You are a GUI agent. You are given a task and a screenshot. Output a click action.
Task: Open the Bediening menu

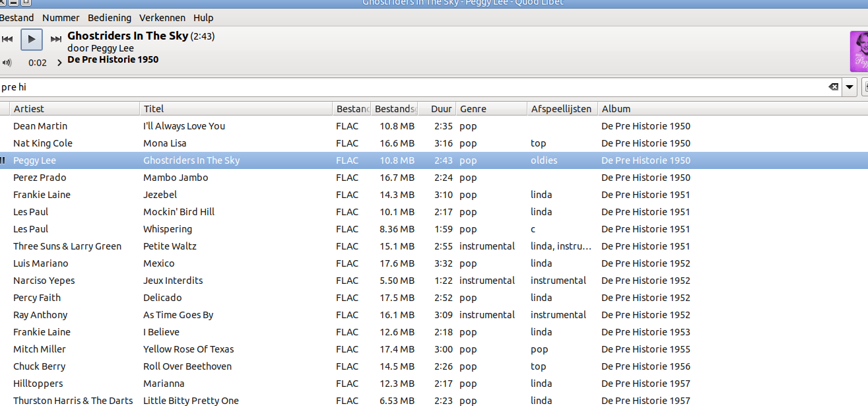110,18
